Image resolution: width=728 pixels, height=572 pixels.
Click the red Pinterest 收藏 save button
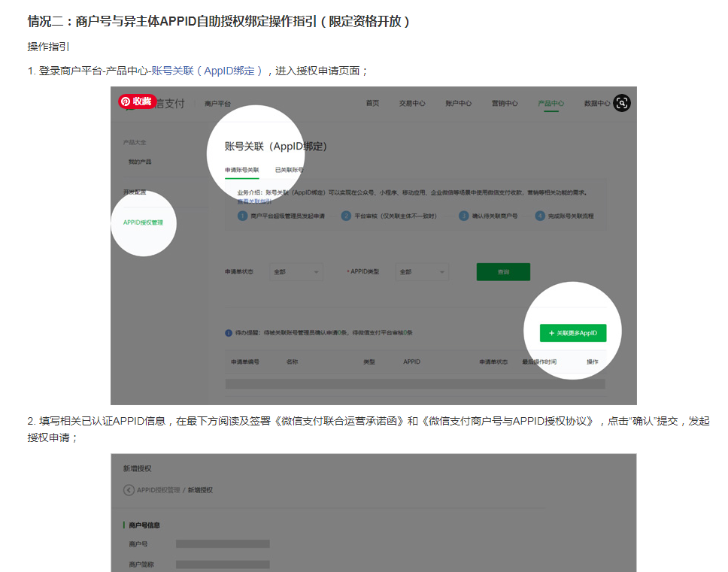(138, 101)
